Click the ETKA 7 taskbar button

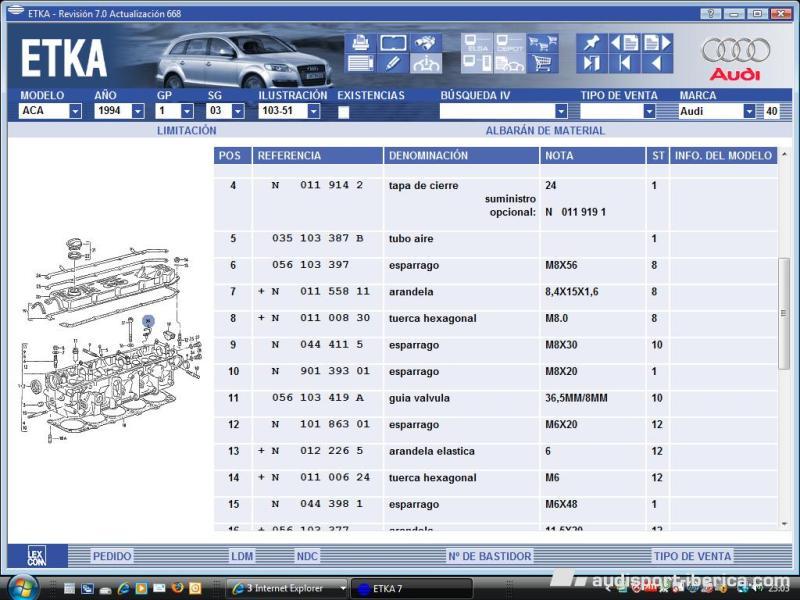point(412,589)
